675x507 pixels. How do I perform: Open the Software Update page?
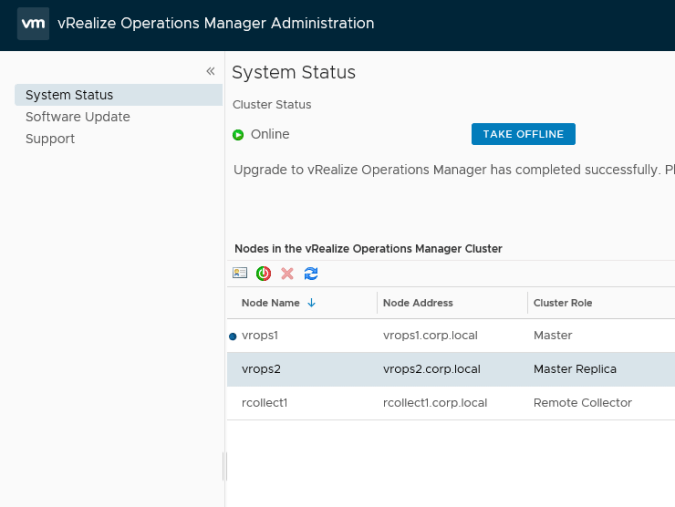[77, 117]
